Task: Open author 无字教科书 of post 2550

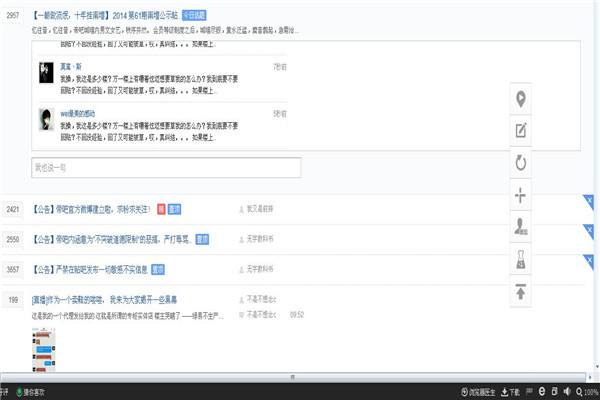Action: pyautogui.click(x=259, y=239)
